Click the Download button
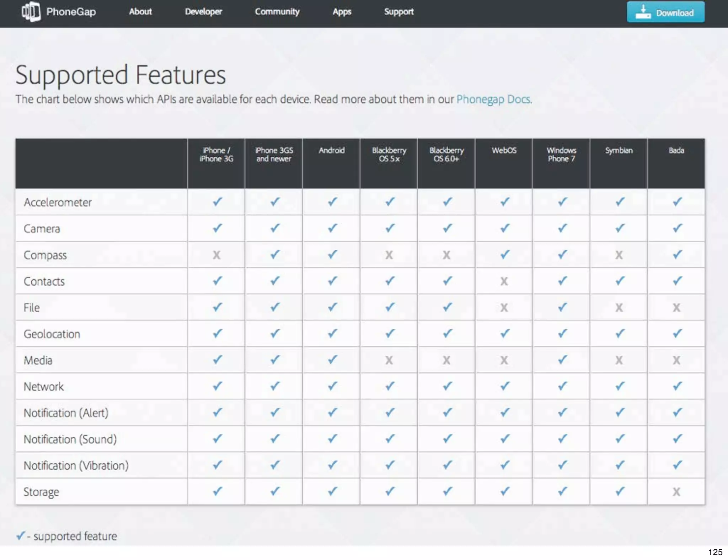728x560 pixels. (x=665, y=12)
